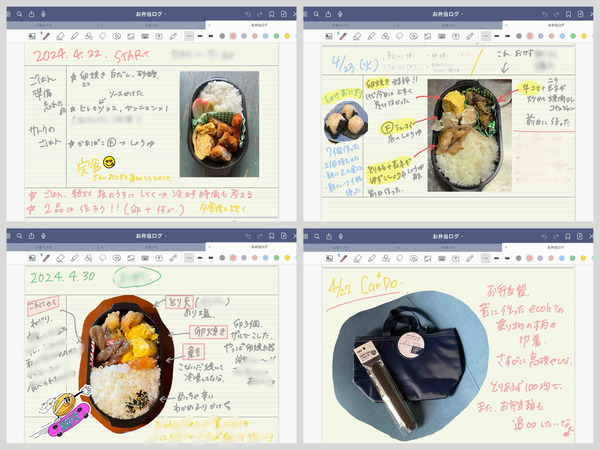
Task: Open the お弁当ログ title dropdown in the 4.30 note
Action: 151,236
